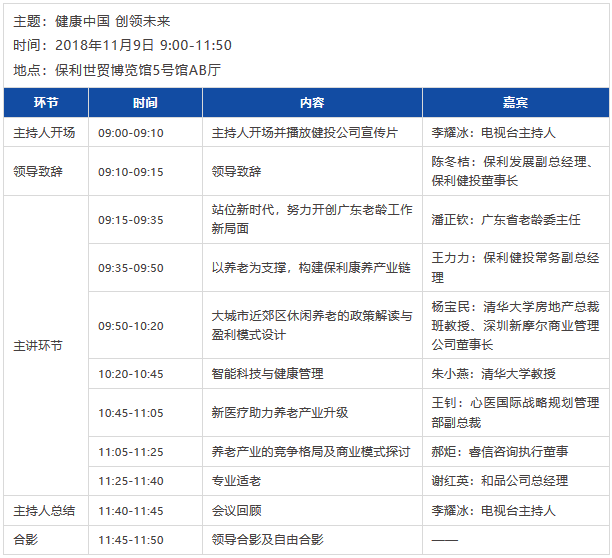The image size is (612, 558).
Task: Click the 环节 column header
Action: click(46, 103)
